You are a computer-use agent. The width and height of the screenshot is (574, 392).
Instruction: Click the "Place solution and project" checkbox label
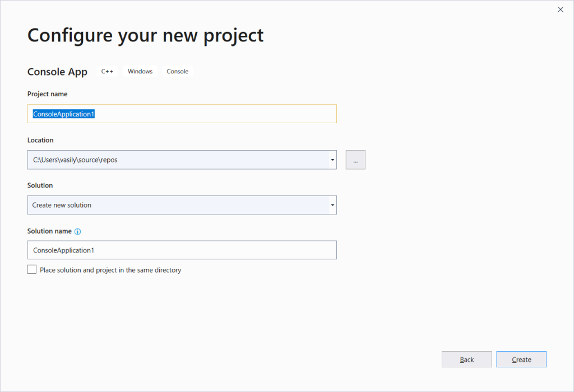pos(110,270)
